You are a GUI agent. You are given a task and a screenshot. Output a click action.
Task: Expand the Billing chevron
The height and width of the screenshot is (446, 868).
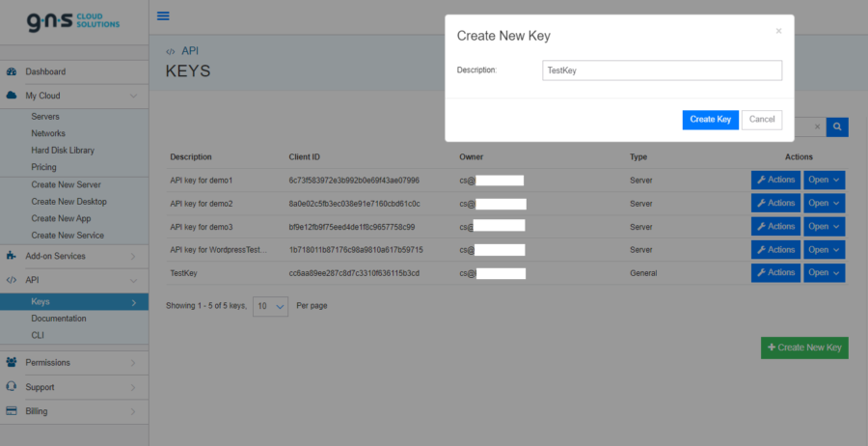pos(133,411)
